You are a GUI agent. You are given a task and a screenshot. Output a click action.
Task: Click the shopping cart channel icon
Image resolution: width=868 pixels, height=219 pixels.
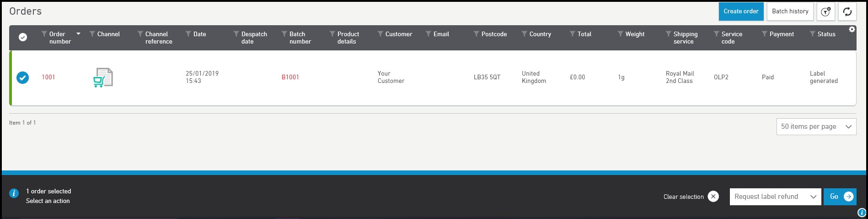click(103, 77)
